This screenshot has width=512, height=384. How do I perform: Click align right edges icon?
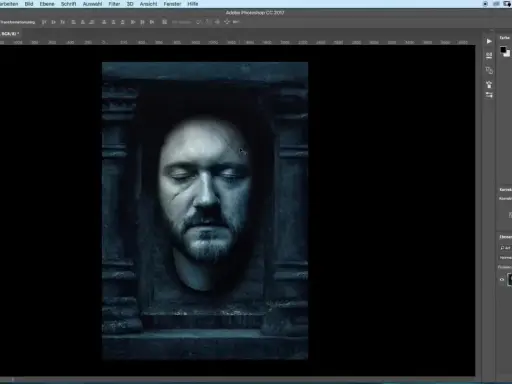coord(92,22)
